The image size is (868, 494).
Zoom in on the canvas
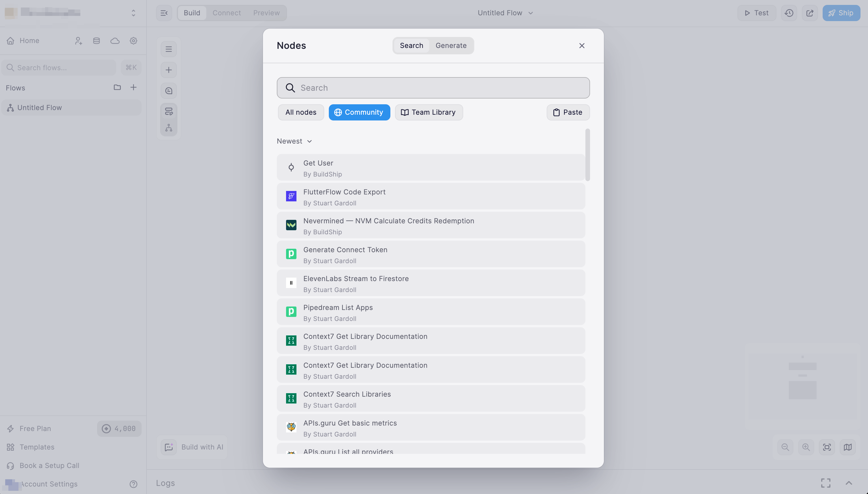coord(806,447)
